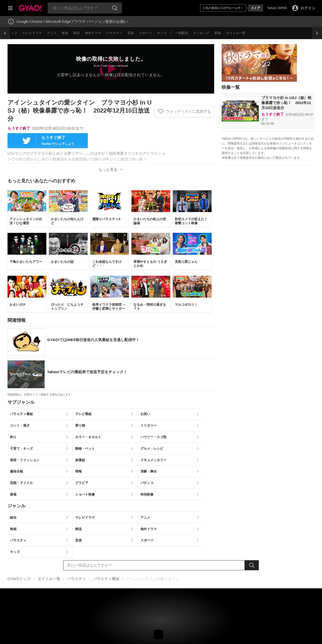Click the right arrow of the category bar
Viewport: 322px width, 644px height.
[317, 33]
